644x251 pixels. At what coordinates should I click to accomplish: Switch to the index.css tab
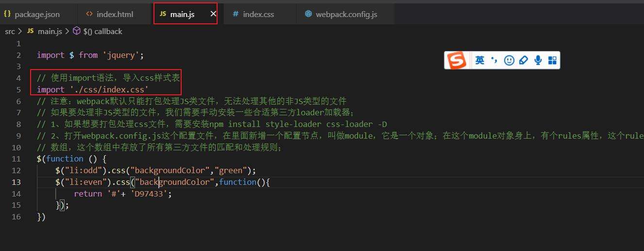[x=258, y=14]
